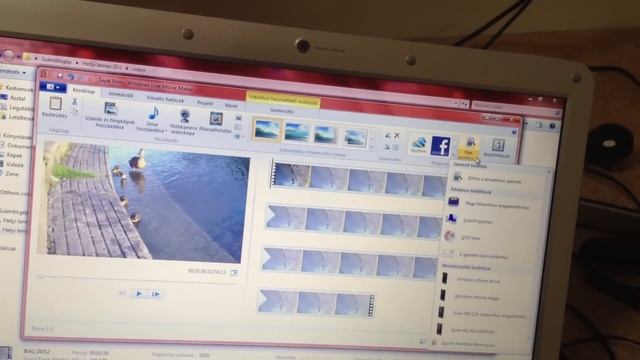The height and width of the screenshot is (360, 640).
Task: Click the third clip row on storyboard
Action: (x=350, y=262)
